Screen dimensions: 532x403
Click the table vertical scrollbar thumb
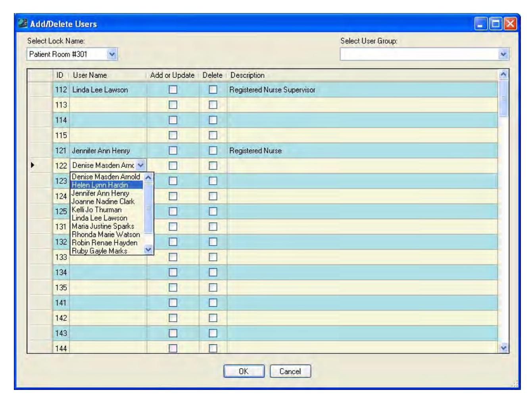[503, 98]
